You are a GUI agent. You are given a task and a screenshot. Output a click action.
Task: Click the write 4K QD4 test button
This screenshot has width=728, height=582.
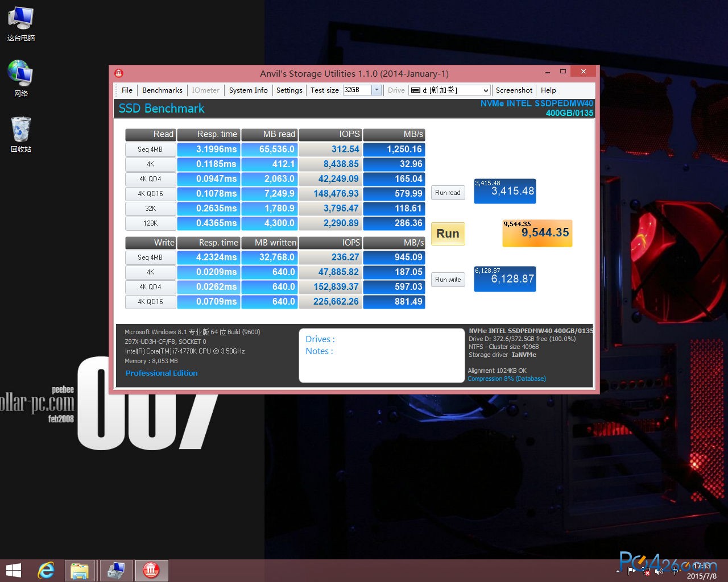coord(150,287)
